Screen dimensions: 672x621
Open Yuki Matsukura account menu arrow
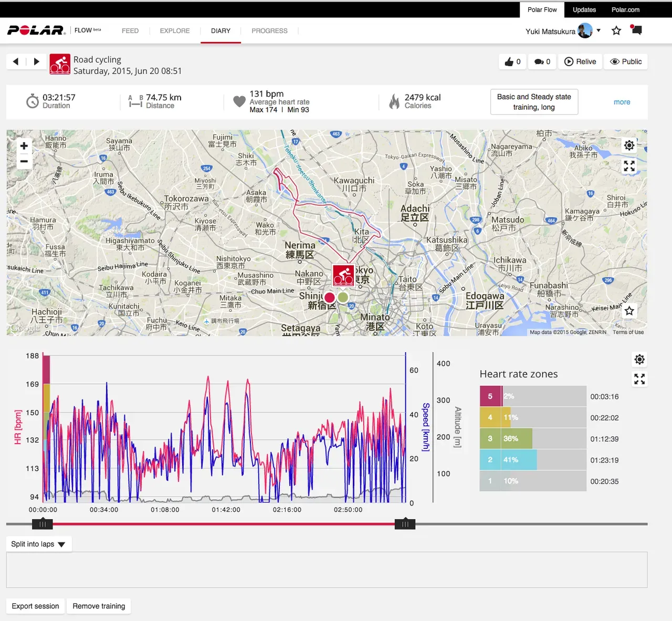(598, 30)
